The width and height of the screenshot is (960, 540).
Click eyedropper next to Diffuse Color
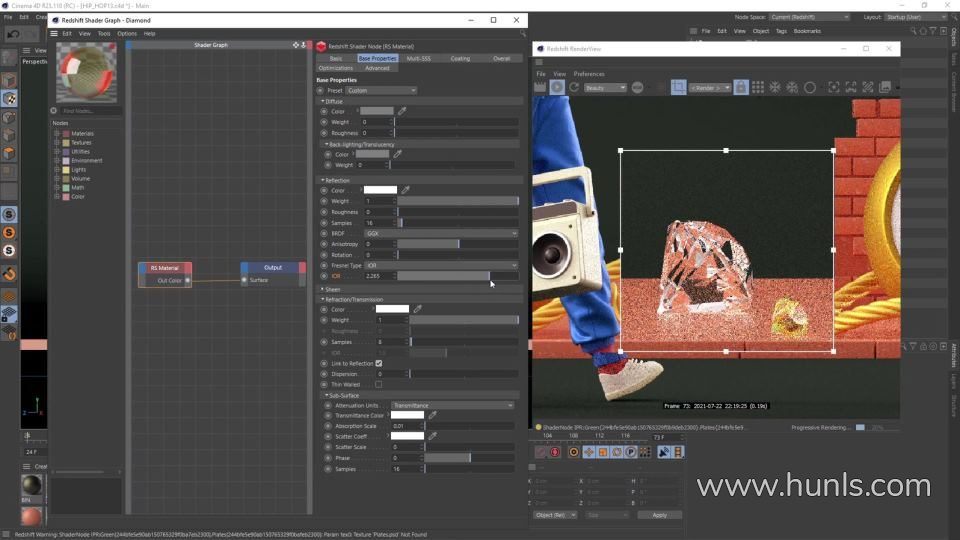click(402, 111)
